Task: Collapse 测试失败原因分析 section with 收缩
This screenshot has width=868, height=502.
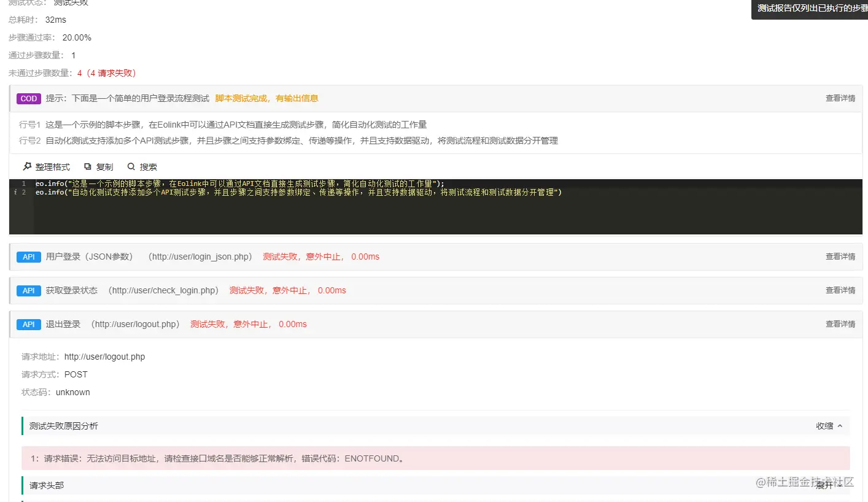Action: (x=829, y=426)
